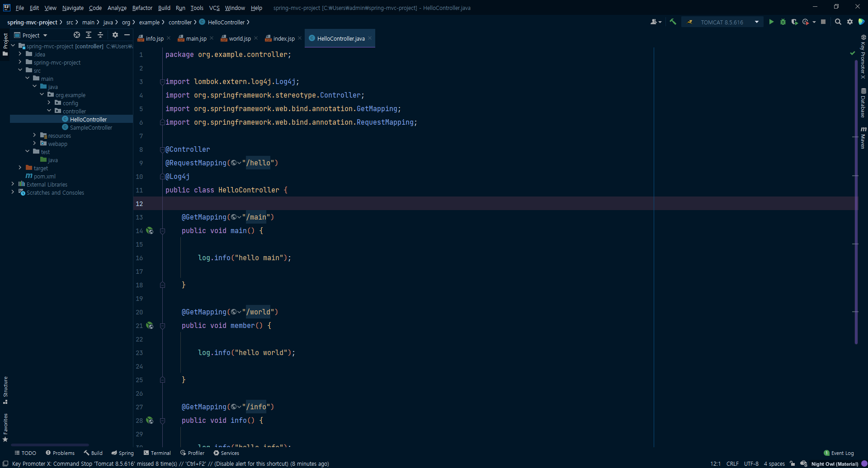Close the main.jsp tab
Image resolution: width=868 pixels, height=468 pixels.
click(212, 38)
